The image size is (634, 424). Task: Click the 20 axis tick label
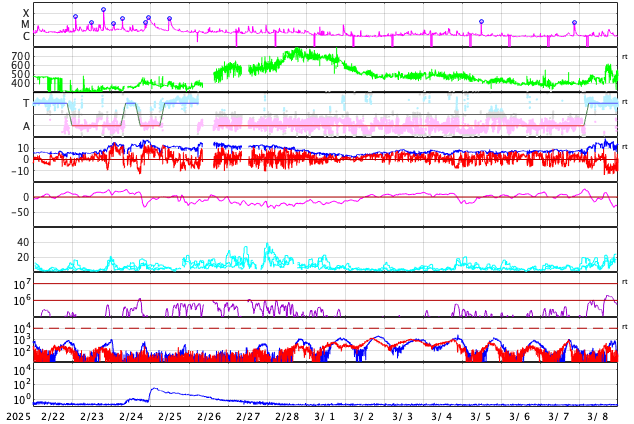(23, 257)
